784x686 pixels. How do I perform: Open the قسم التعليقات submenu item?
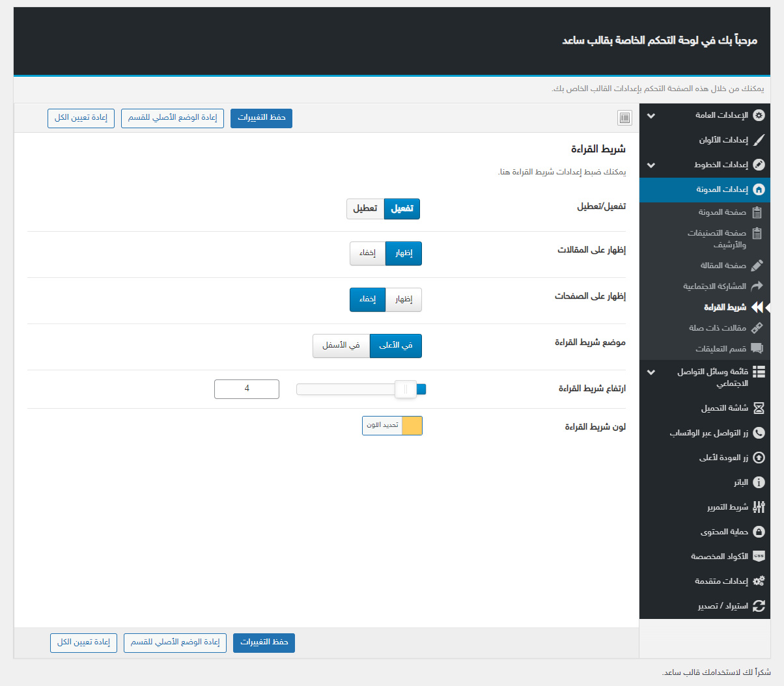click(x=720, y=349)
